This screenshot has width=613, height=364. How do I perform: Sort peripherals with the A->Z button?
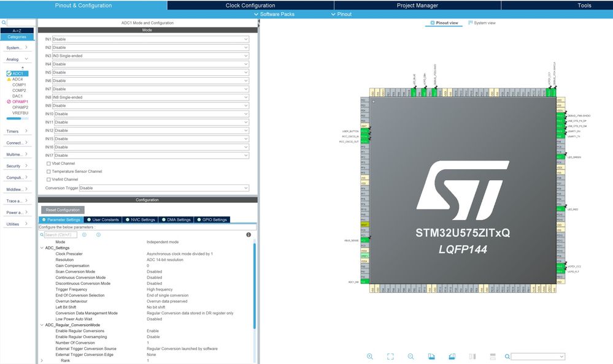17,31
